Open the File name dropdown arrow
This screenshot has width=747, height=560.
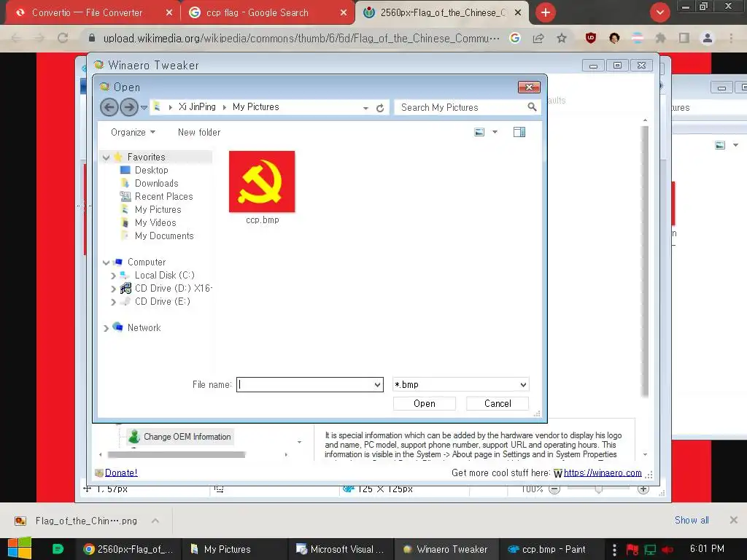pos(377,385)
